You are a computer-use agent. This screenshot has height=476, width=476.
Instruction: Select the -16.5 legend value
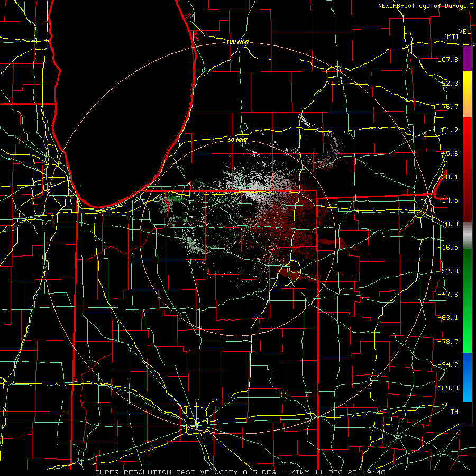coord(448,248)
